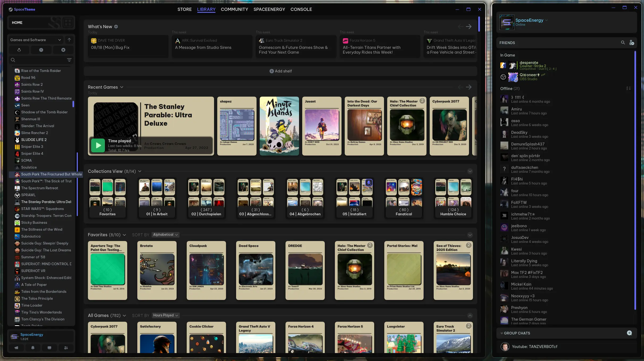Toggle the ready-to-play filter
Screen dimensions: 644x361
63,50
